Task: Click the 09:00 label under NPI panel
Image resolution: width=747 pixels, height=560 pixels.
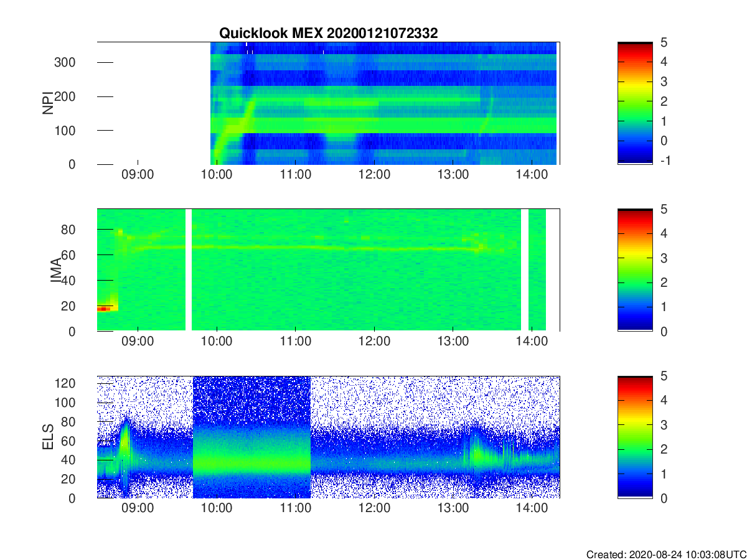Action: pyautogui.click(x=138, y=175)
